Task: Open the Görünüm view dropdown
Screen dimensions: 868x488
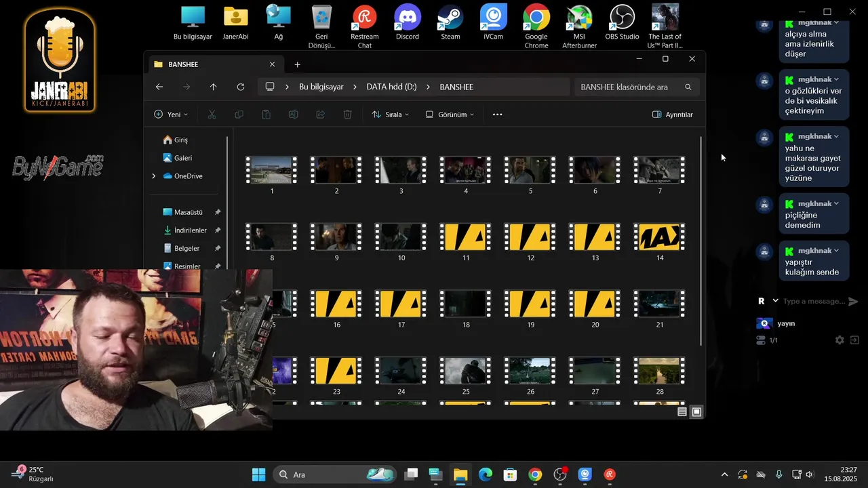Action: click(x=450, y=115)
